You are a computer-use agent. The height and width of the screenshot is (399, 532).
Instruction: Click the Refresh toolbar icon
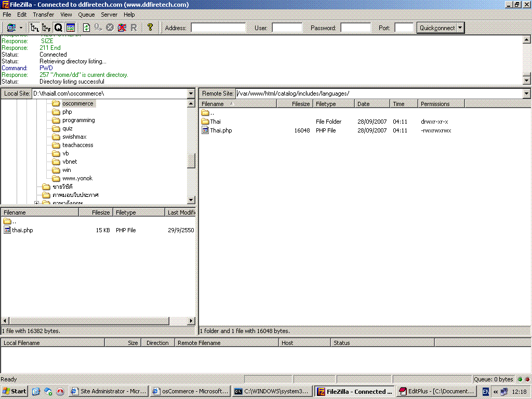[86, 28]
